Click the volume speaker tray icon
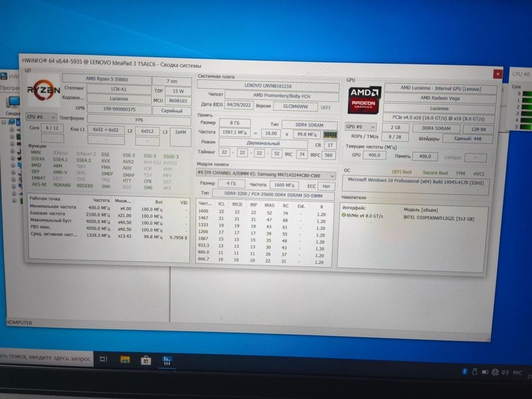Viewport: 532px width, 399px height. pos(505,373)
